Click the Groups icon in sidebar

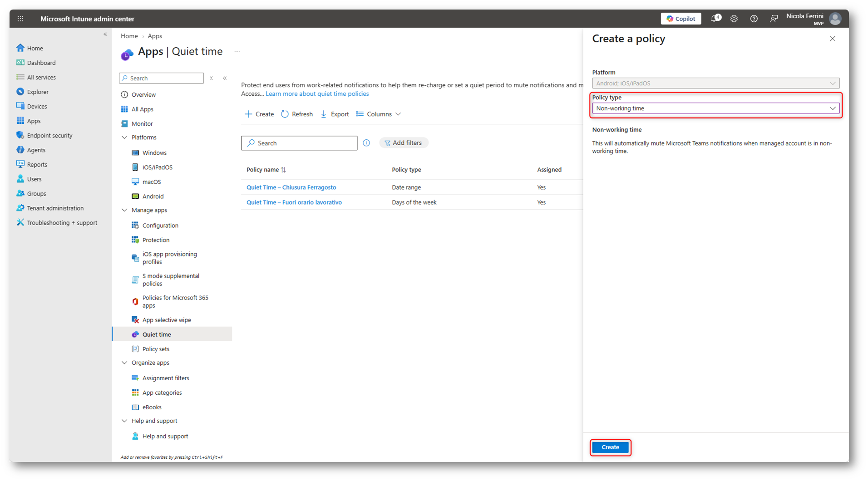coord(20,193)
